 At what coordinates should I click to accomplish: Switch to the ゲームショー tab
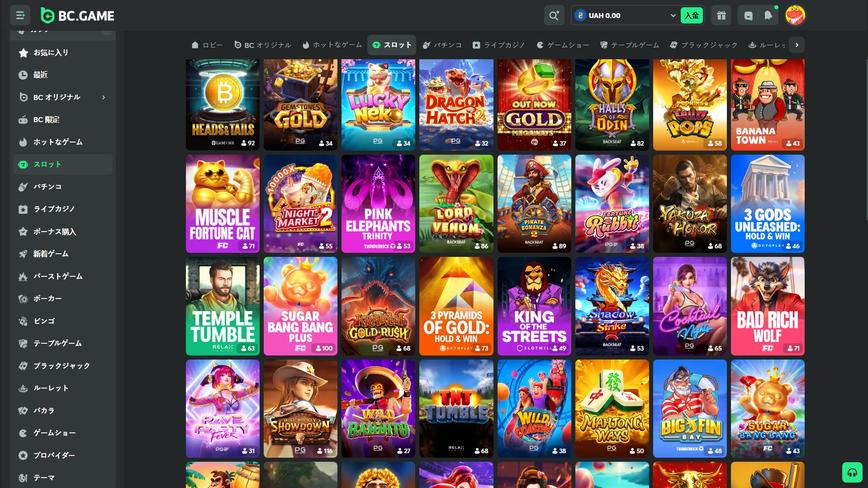pos(563,45)
